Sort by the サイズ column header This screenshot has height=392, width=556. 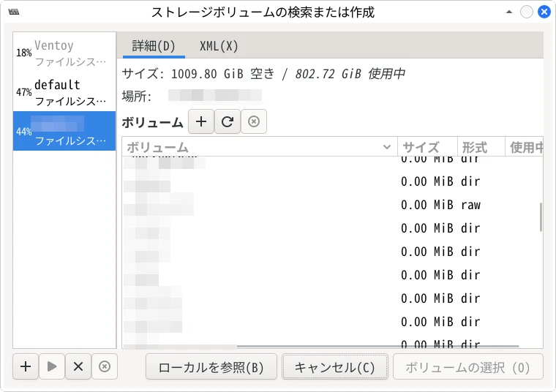pyautogui.click(x=427, y=147)
